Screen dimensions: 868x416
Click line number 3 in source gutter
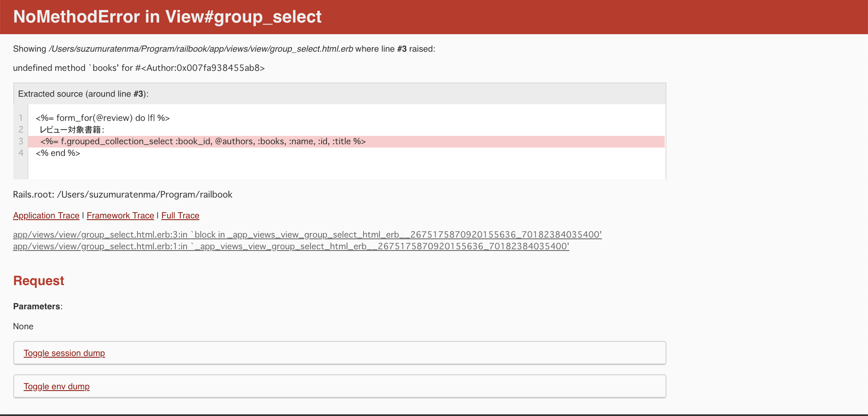tap(21, 141)
